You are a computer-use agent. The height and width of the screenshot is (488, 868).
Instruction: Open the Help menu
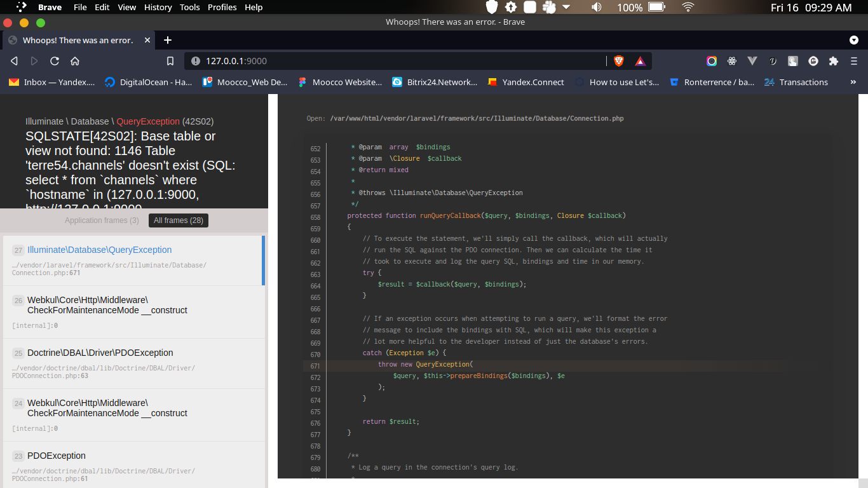(254, 8)
